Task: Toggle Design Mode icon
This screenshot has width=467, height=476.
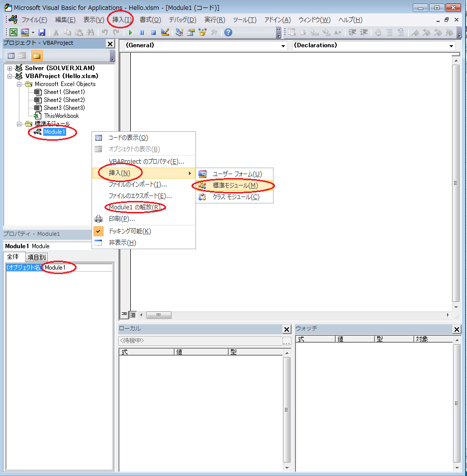Action: [165, 32]
